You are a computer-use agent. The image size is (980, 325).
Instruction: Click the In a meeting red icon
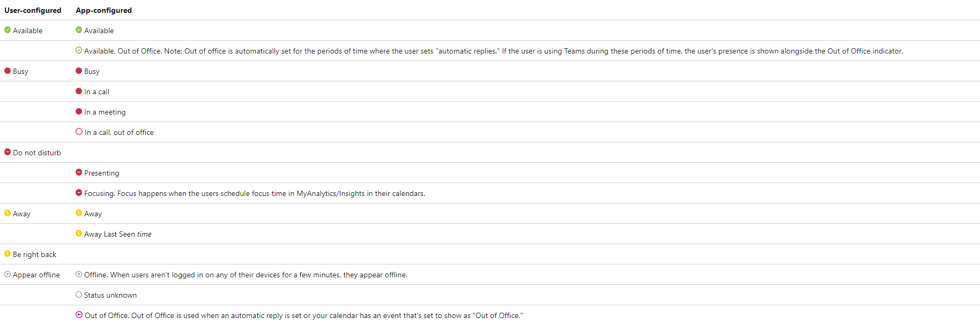[79, 111]
